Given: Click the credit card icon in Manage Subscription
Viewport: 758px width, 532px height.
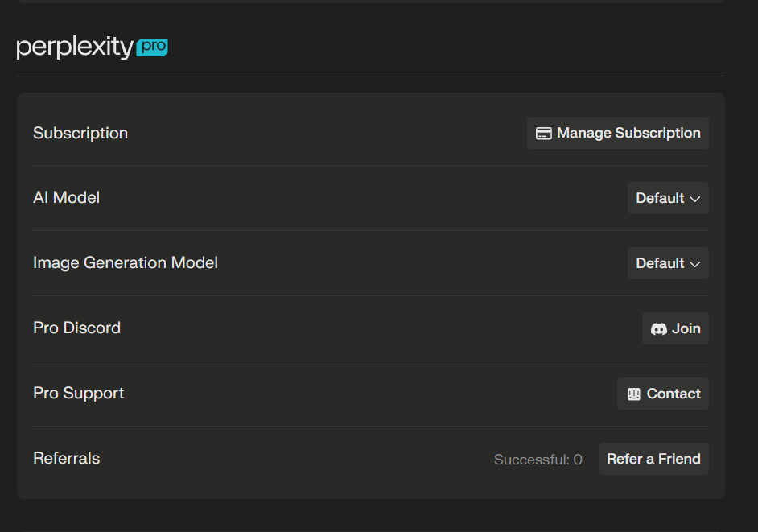Looking at the screenshot, I should (544, 134).
